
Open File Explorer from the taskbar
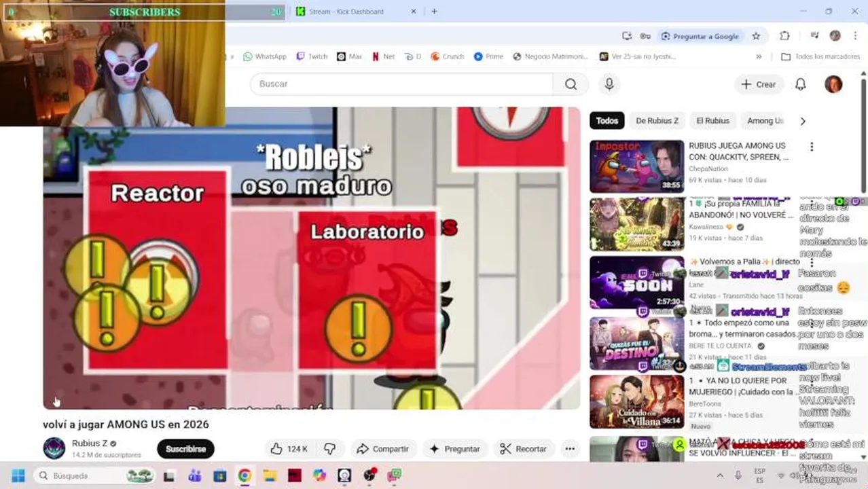point(270,475)
